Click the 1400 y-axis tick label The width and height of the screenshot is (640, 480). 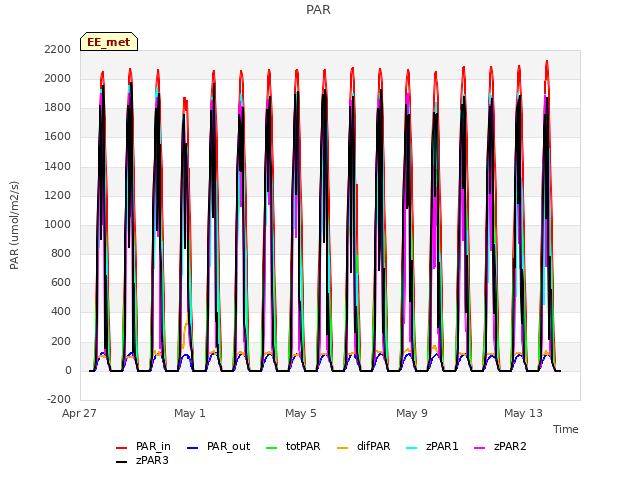point(58,167)
